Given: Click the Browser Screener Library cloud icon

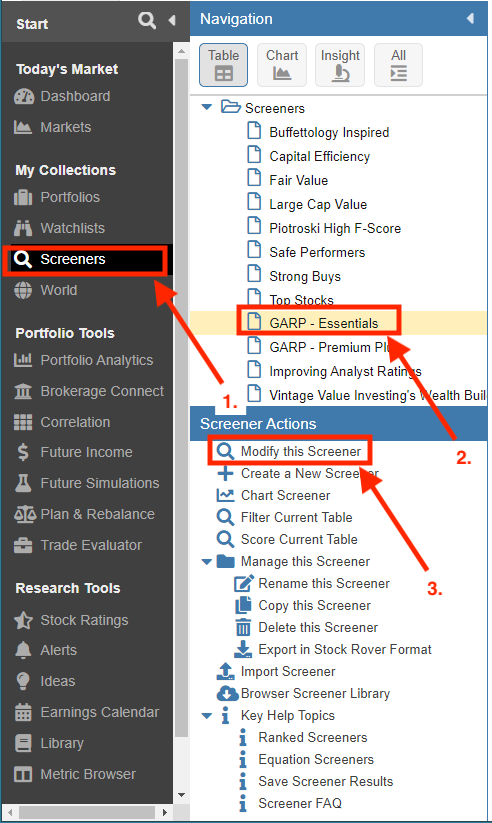Looking at the screenshot, I should pyautogui.click(x=227, y=693).
